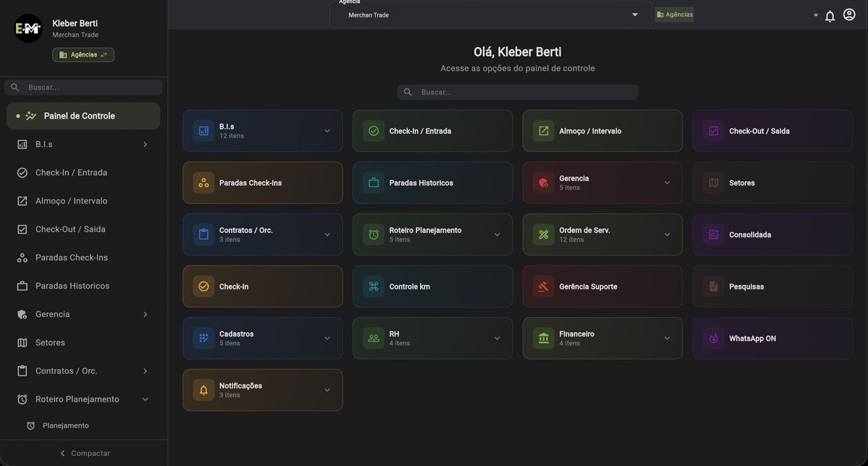The height and width of the screenshot is (466, 868).
Task: Click the user account profile icon
Action: [x=849, y=14]
